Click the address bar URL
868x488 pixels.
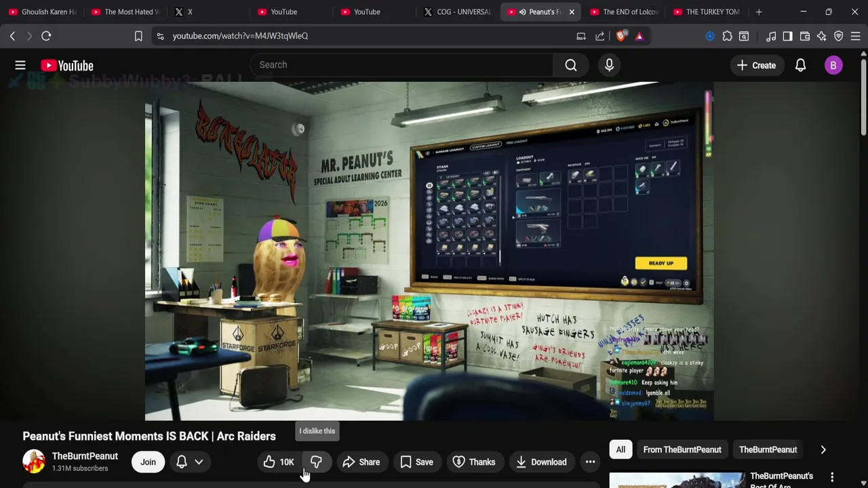[240, 36]
